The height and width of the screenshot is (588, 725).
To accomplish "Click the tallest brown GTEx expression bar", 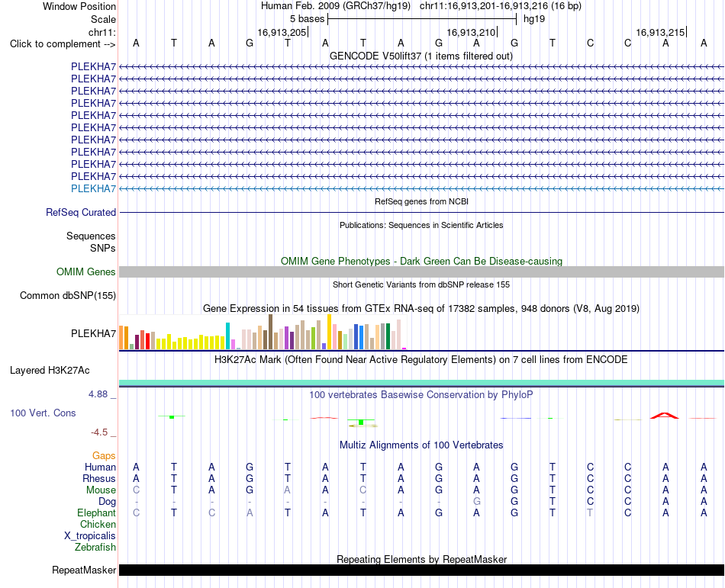I will pyautogui.click(x=270, y=332).
